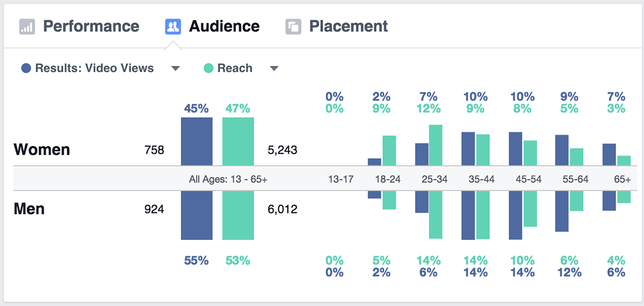
Task: Click Women 35-44 blue video views bar
Action: [x=468, y=149]
